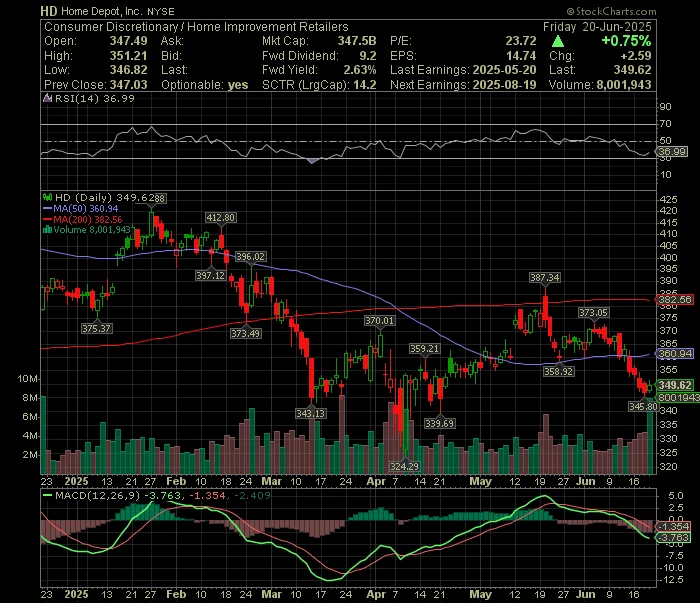Click the SCTR (LrgCap) value 14.2

[x=364, y=85]
